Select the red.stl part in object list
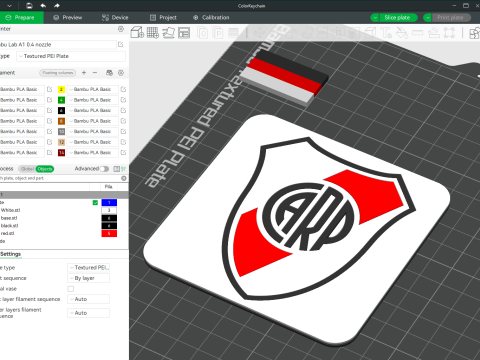Viewport: 480px width, 360px height. 7,233
